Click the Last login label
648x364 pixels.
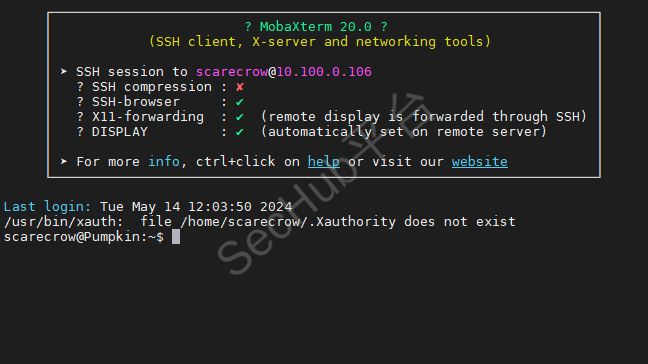tap(47, 207)
